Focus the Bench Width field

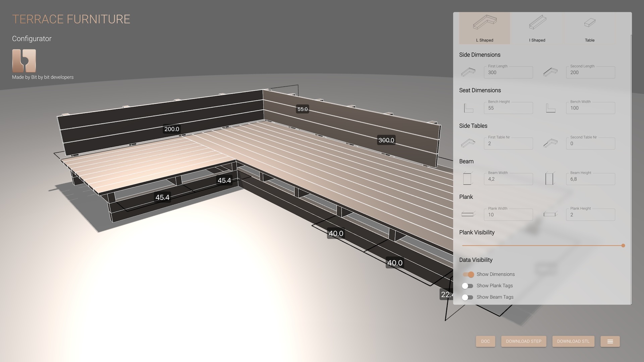590,108
